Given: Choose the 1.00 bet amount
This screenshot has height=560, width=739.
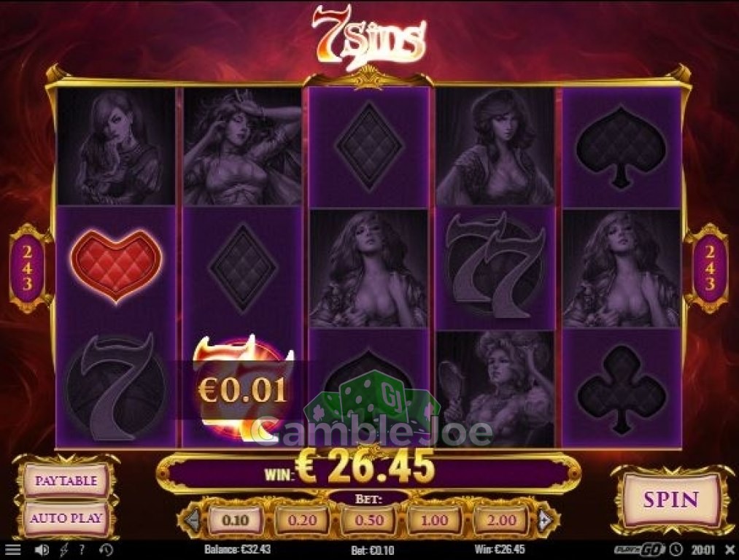Looking at the screenshot, I should tap(434, 521).
